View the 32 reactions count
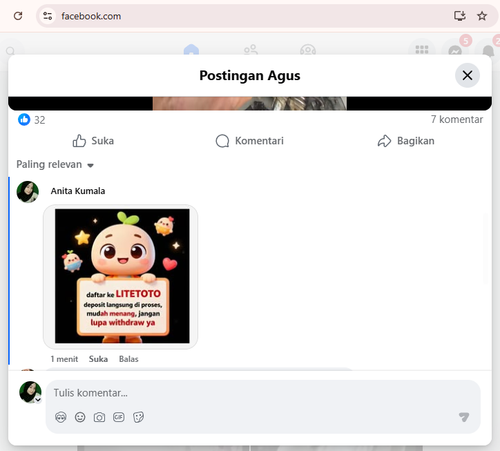This screenshot has width=500, height=451. tap(40, 120)
